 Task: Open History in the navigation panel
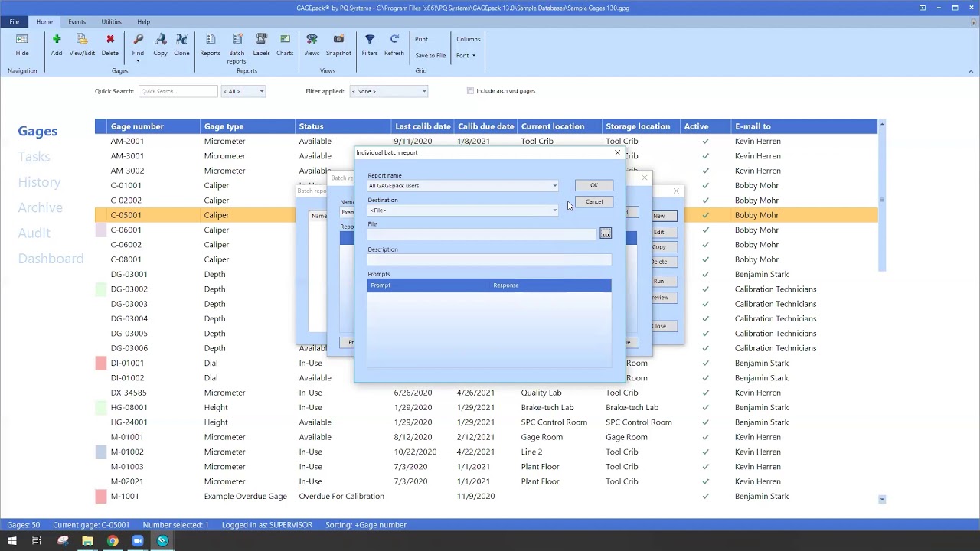39,182
